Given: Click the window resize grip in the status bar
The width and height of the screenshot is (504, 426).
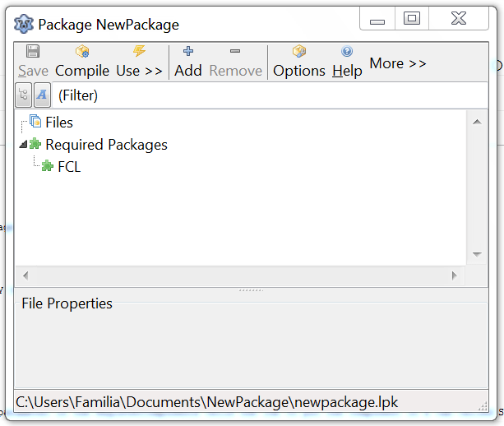Looking at the screenshot, I should [482, 406].
